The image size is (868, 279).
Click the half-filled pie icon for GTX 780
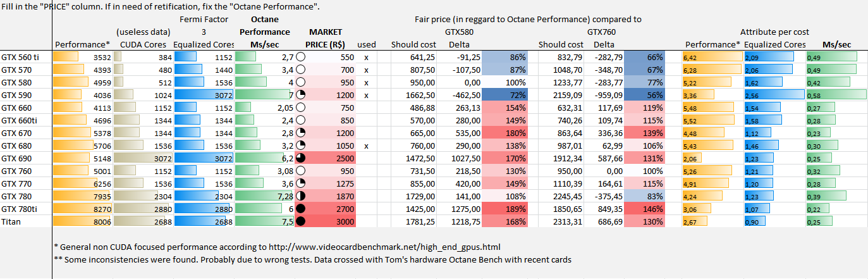click(x=300, y=196)
